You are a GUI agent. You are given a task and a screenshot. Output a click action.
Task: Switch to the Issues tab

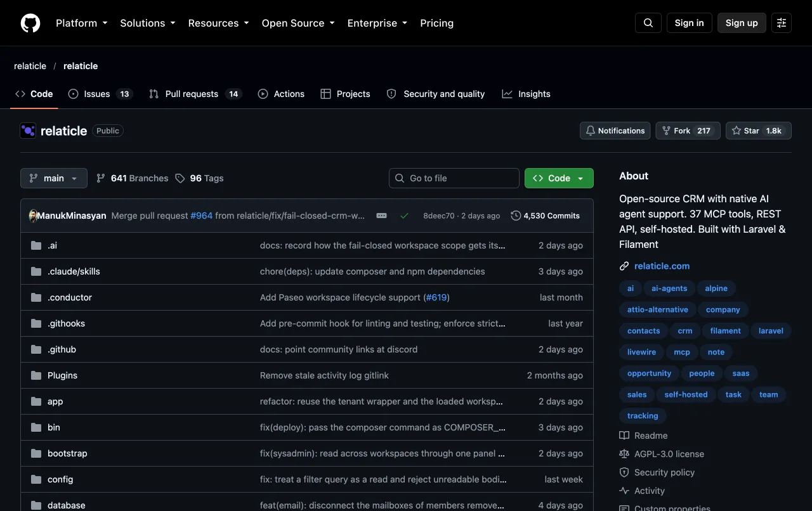(x=100, y=94)
